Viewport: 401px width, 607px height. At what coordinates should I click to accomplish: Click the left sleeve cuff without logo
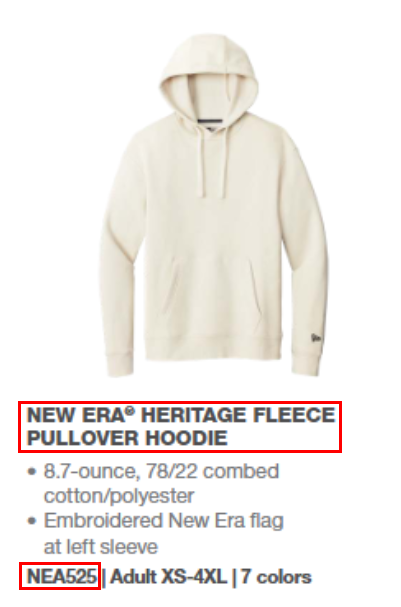coord(120,364)
